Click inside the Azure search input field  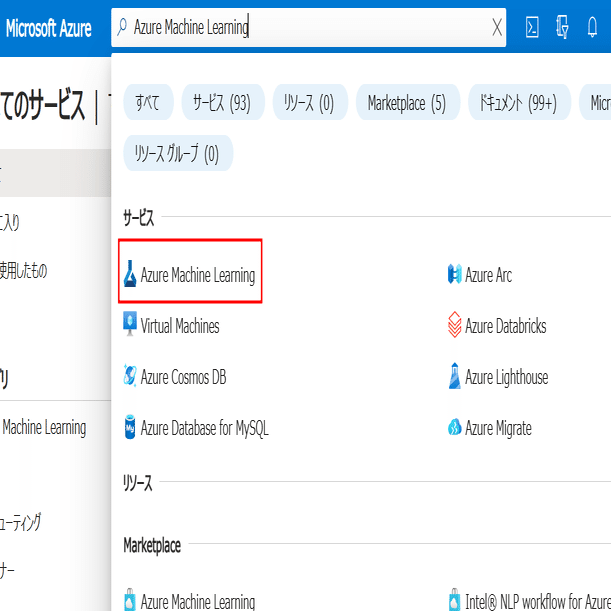(309, 27)
